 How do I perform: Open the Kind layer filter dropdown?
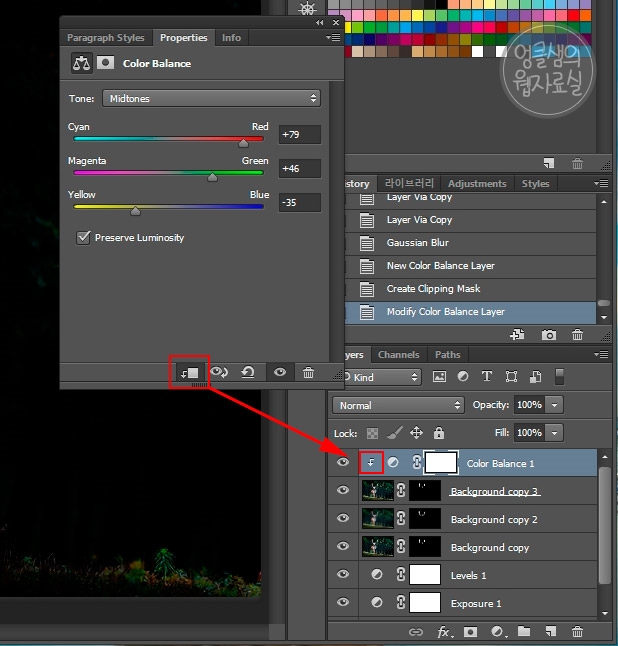click(x=383, y=377)
